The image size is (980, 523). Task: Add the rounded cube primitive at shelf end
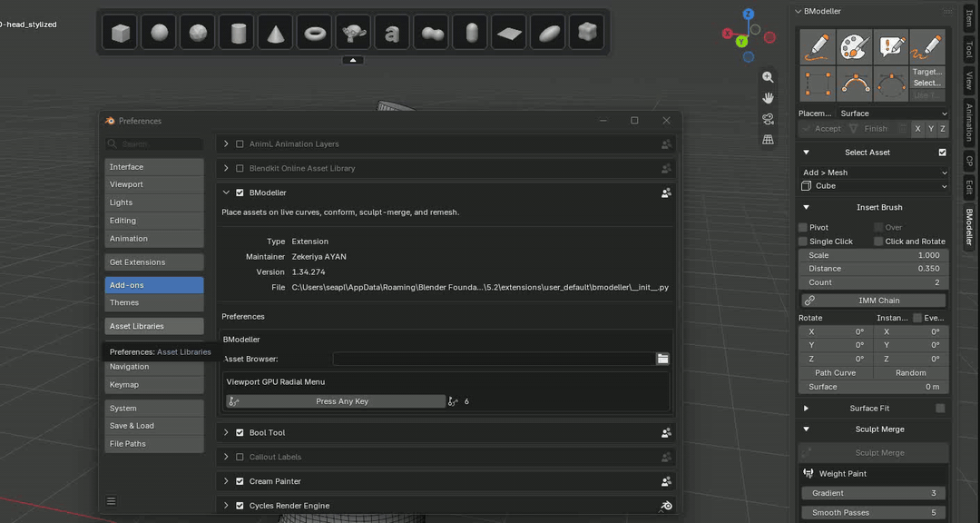click(586, 33)
